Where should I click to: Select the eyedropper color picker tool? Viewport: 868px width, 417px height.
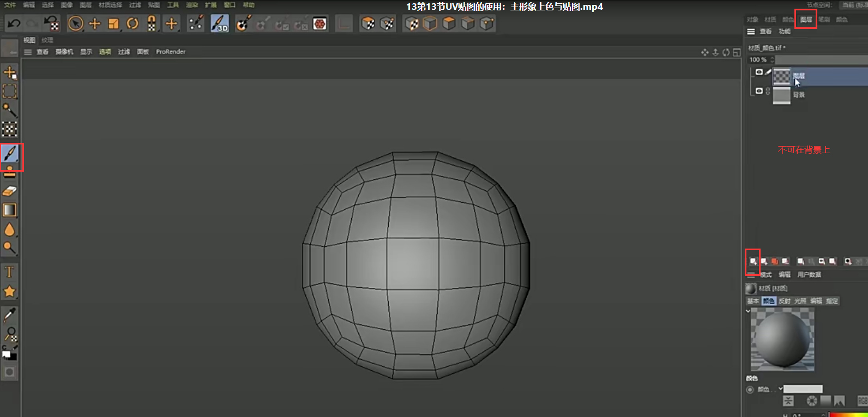pos(10,315)
